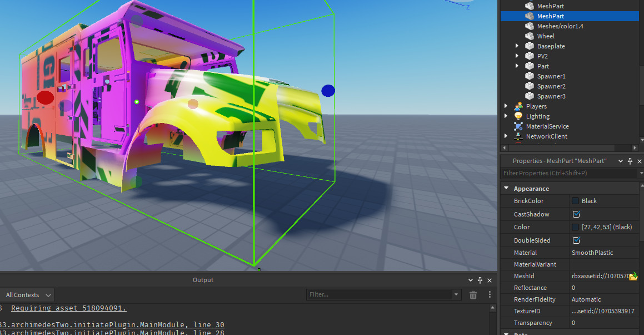Click the Meshes/color1.4 cube icon
644x335 pixels.
[530, 26]
